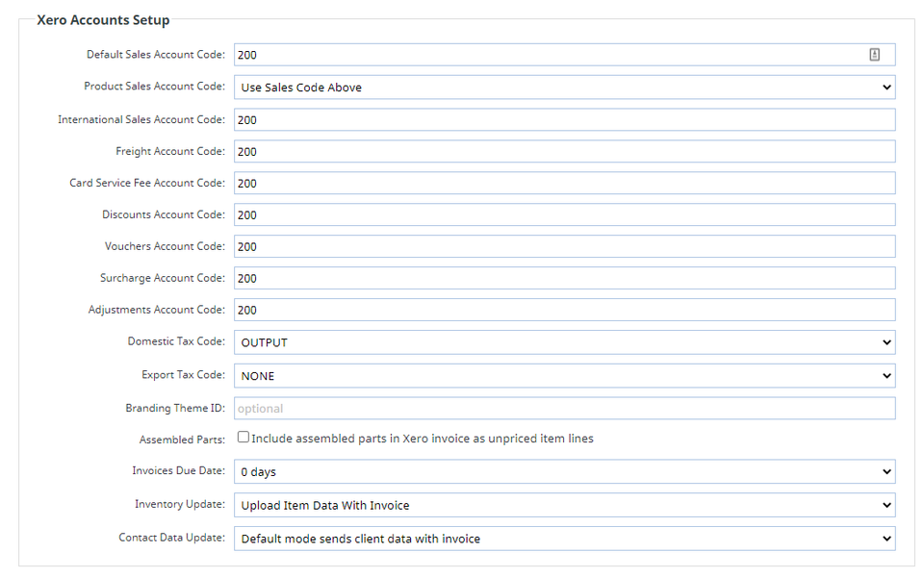Viewport: 924px width, 578px height.
Task: Select Card Service Fee Account Code field
Action: click(x=564, y=183)
